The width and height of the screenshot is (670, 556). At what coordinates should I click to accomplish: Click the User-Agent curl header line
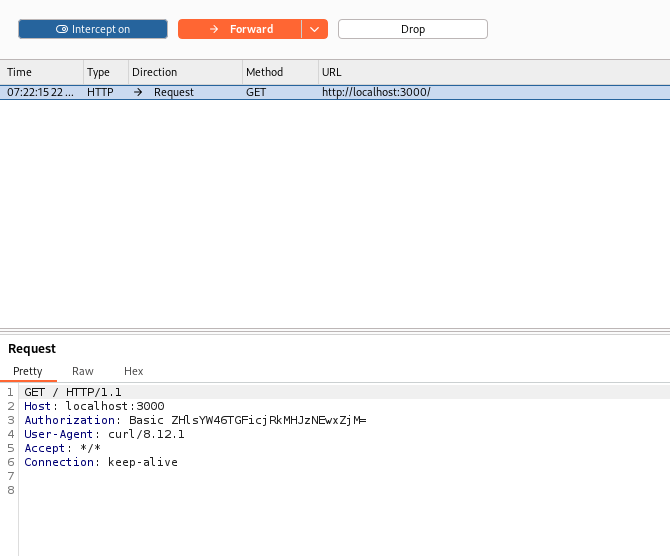(x=104, y=434)
